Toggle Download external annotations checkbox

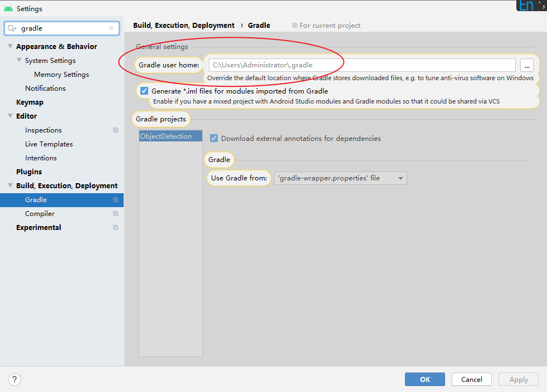point(214,139)
